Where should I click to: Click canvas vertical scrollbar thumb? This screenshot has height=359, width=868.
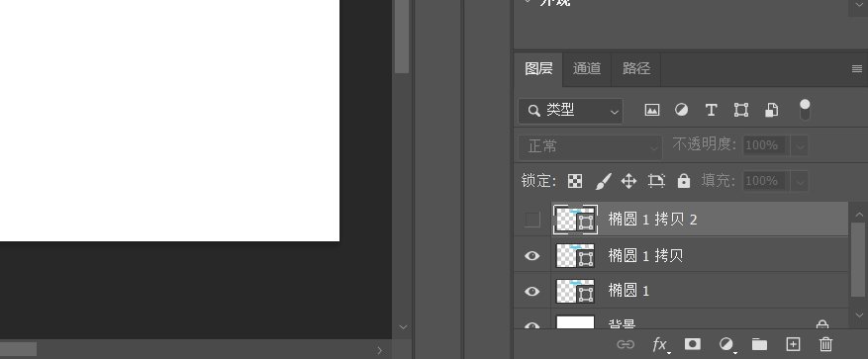pos(402,37)
